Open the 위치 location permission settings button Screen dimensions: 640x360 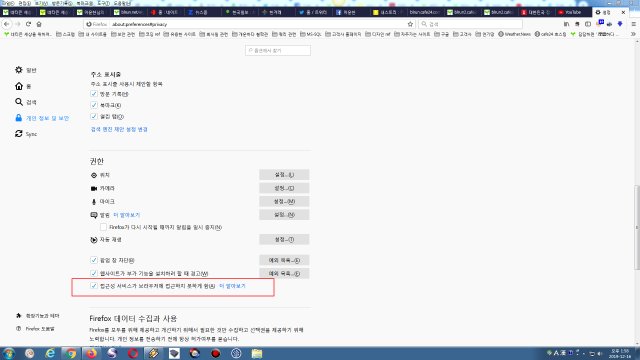coord(284,175)
